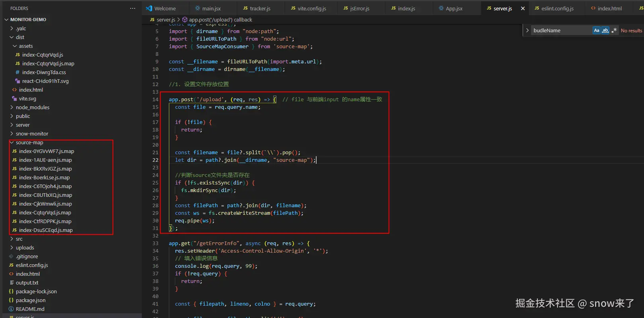Open index-C6TOjoh4.js.map file
Viewport: 644px width, 318px height.
(45, 186)
